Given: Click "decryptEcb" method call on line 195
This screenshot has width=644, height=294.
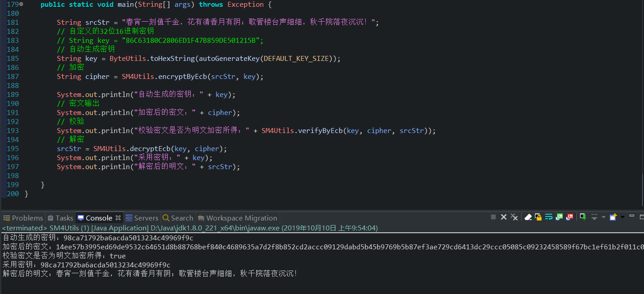Looking at the screenshot, I should (150, 149).
